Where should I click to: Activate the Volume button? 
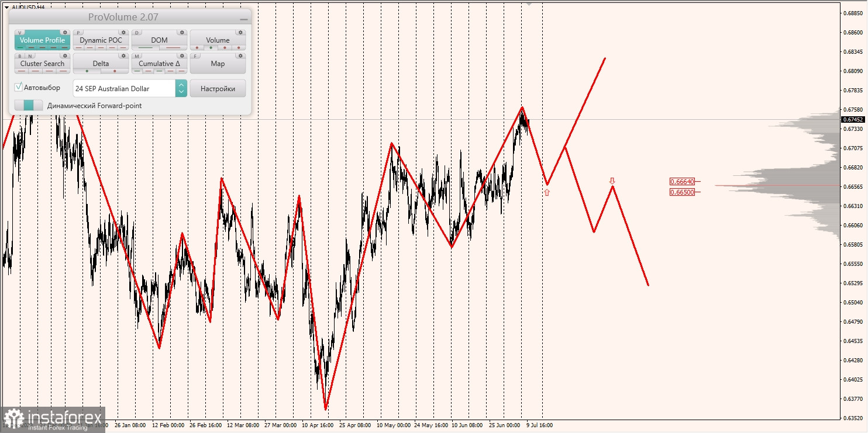click(x=218, y=40)
